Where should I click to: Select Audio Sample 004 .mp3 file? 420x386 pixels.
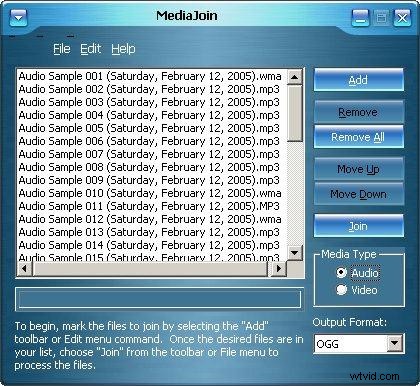(149, 115)
